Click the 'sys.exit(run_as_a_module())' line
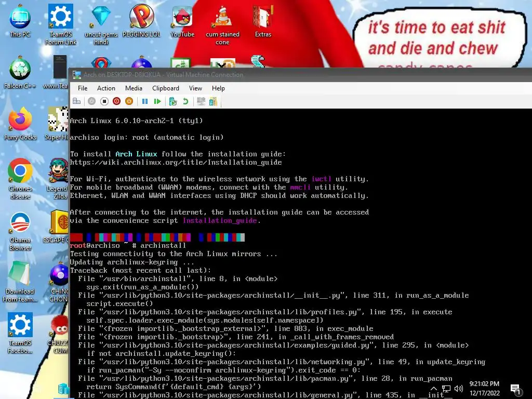This screenshot has width=532, height=399. pos(142,287)
